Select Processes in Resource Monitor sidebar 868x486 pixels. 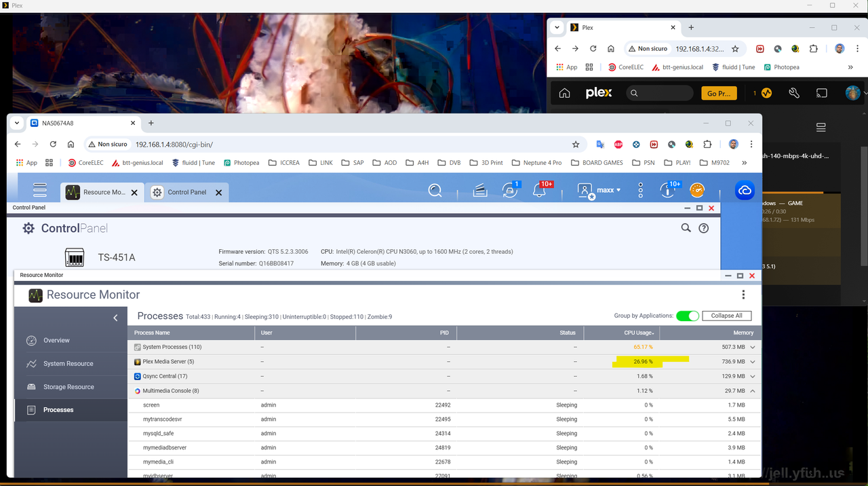[x=71, y=410]
